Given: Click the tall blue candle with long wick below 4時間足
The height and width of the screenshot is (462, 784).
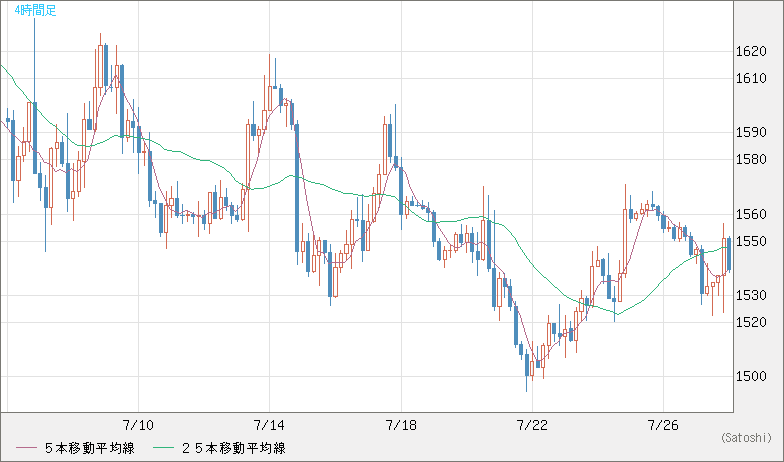Looking at the screenshot, I should (x=34, y=138).
